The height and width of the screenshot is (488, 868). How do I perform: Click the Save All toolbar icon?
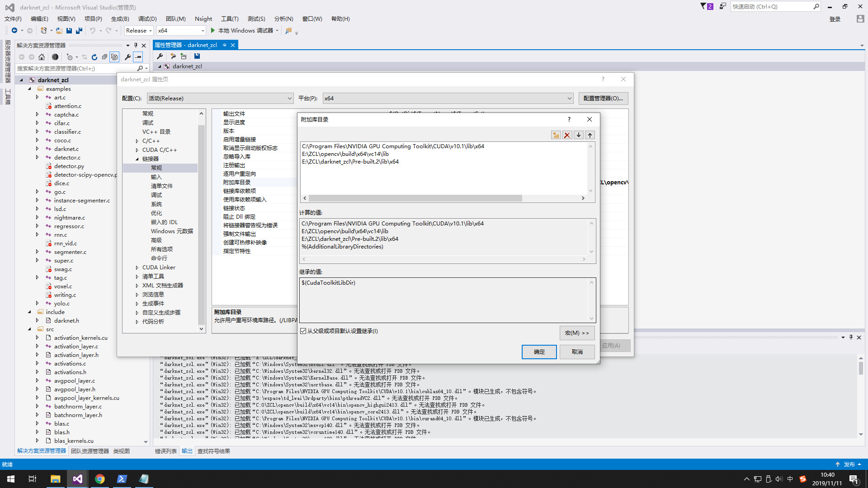coord(79,31)
